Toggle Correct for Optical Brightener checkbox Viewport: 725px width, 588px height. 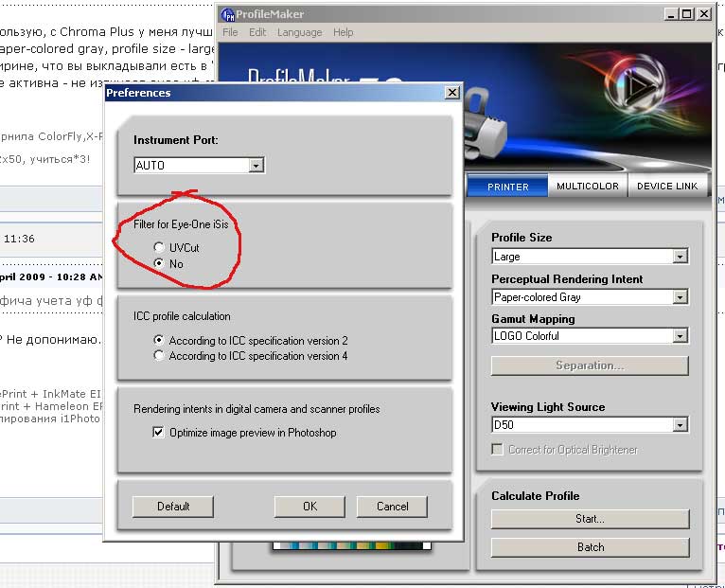[497, 449]
